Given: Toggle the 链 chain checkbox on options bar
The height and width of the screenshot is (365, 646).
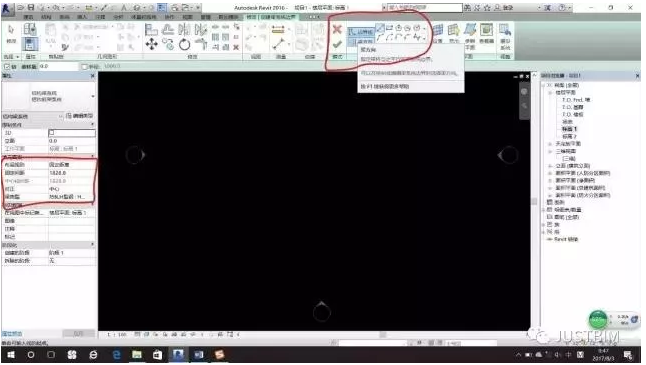Looking at the screenshot, I should tap(7, 66).
